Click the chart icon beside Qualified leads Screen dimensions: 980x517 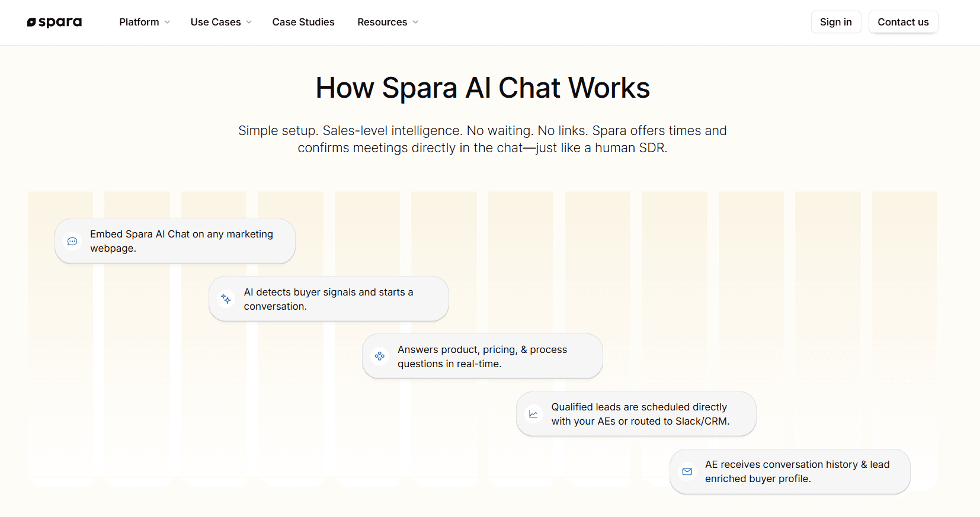click(533, 414)
